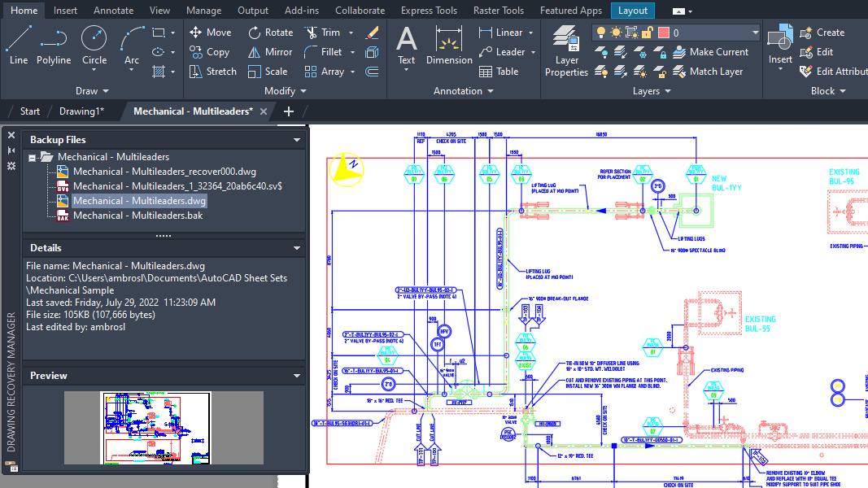Toggle the layer freeze sun icon

[616, 33]
